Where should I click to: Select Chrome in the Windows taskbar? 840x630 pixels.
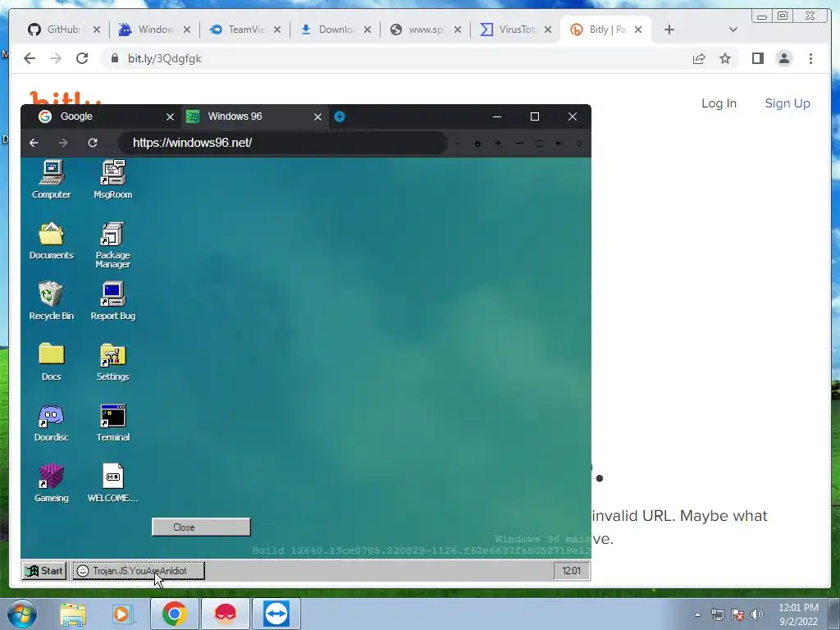(174, 614)
